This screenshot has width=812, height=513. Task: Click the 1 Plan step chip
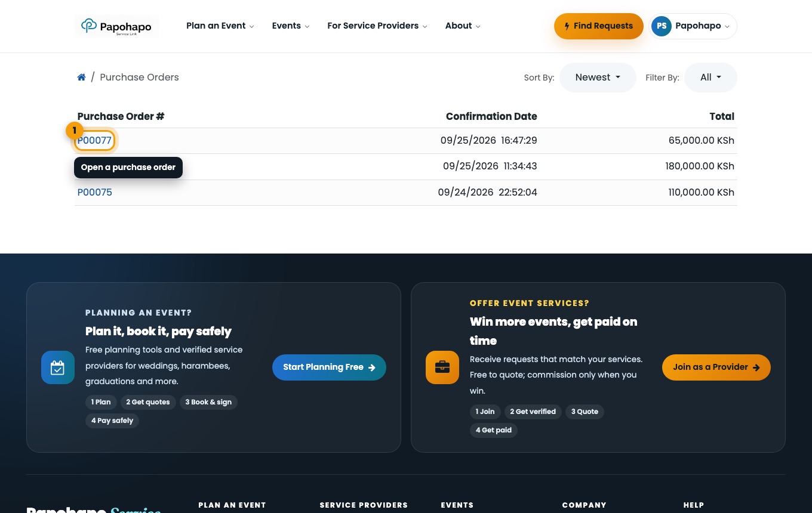(101, 402)
